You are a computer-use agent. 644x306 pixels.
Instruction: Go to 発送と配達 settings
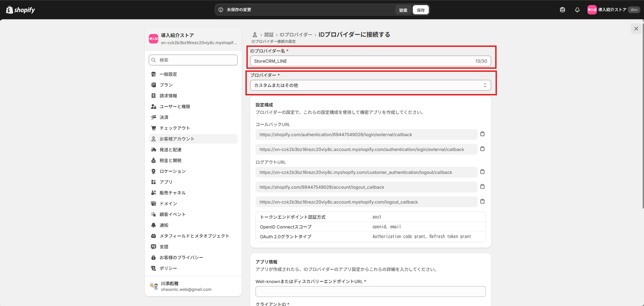(170, 150)
